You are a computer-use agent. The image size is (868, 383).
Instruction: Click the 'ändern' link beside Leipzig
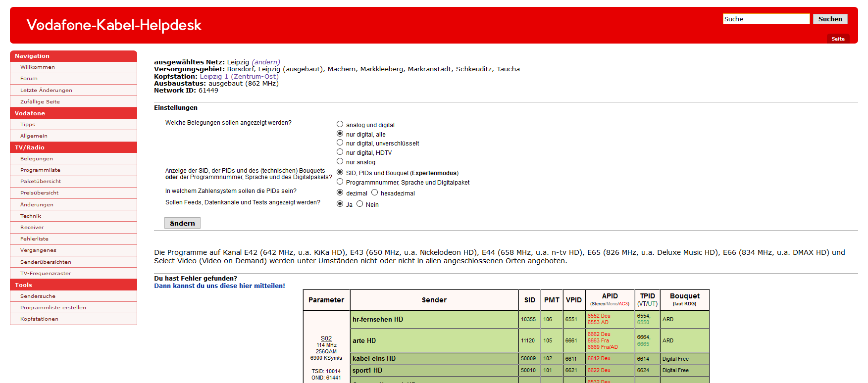click(x=266, y=62)
